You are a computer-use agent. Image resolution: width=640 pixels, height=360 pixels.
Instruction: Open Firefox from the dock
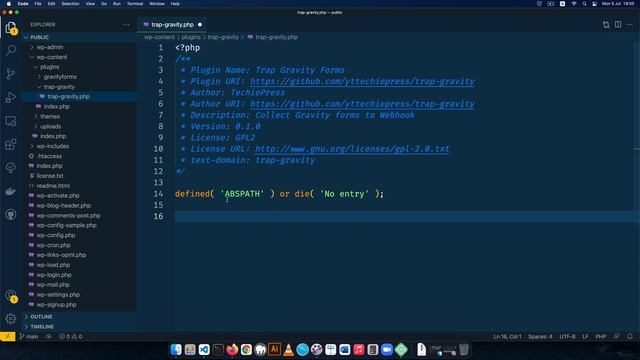coord(232,350)
